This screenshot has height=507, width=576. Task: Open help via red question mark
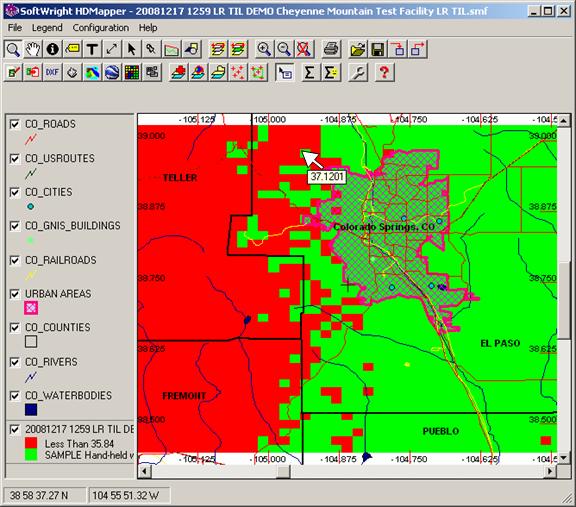pos(384,72)
